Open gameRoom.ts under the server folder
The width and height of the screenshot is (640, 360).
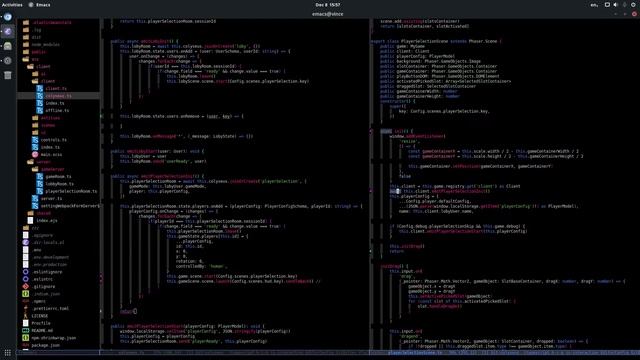(x=58, y=177)
